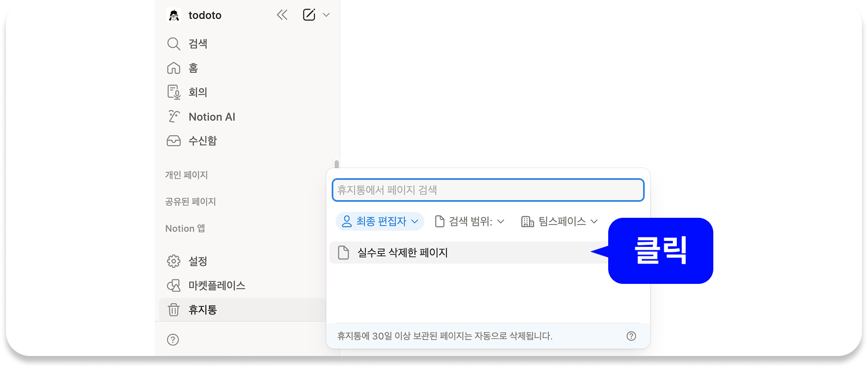The width and height of the screenshot is (868, 368).
Task: Click the page icon in 검색 범위 filter
Action: coord(440,221)
